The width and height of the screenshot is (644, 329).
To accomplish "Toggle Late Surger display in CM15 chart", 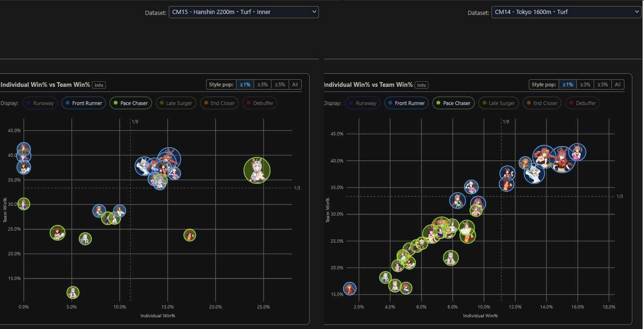I will (x=176, y=103).
